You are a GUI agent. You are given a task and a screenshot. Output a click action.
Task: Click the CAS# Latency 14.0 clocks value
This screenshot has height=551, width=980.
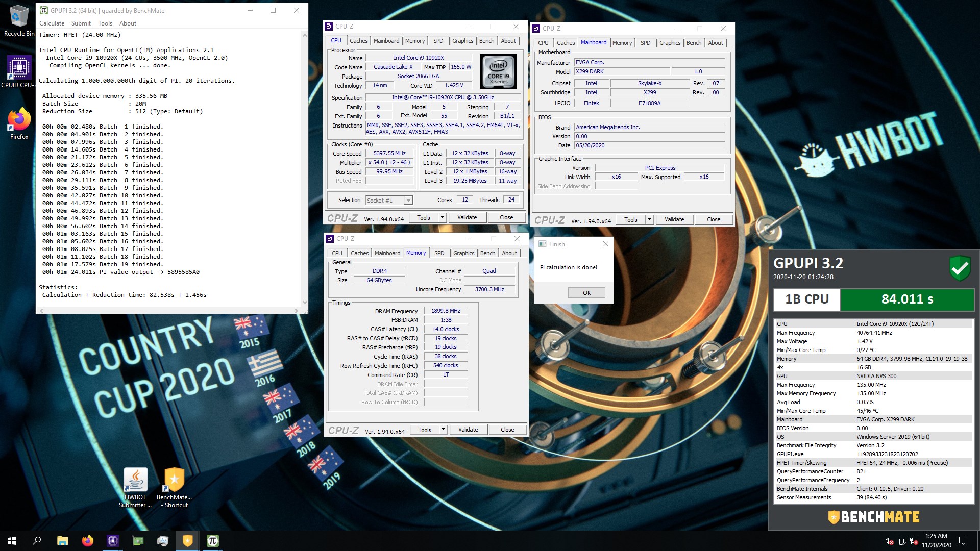click(446, 329)
